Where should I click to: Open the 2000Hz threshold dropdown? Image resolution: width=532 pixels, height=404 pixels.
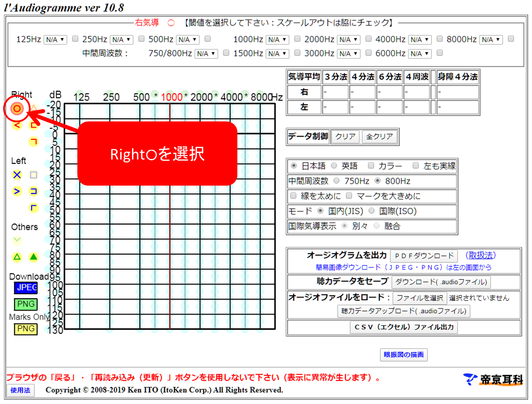349,39
